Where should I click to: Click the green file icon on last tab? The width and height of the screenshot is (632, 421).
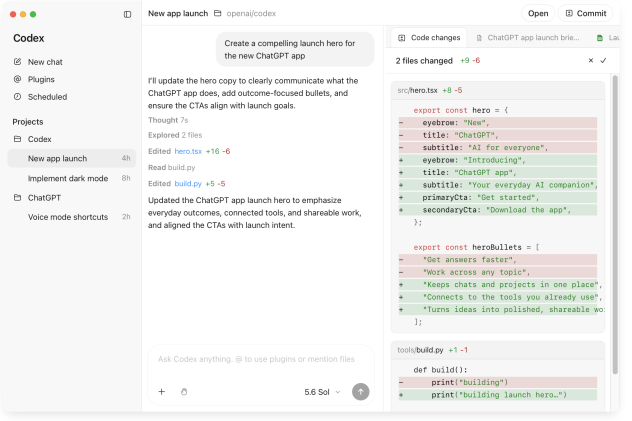tap(600, 38)
